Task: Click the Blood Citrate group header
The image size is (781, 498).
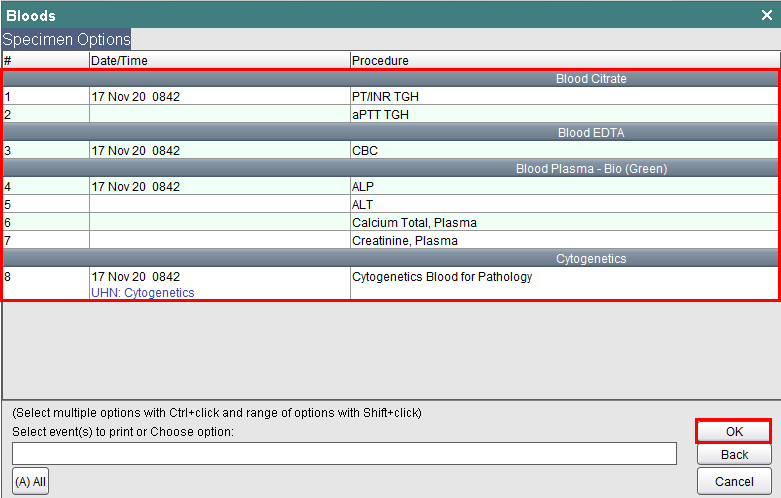Action: coord(390,79)
